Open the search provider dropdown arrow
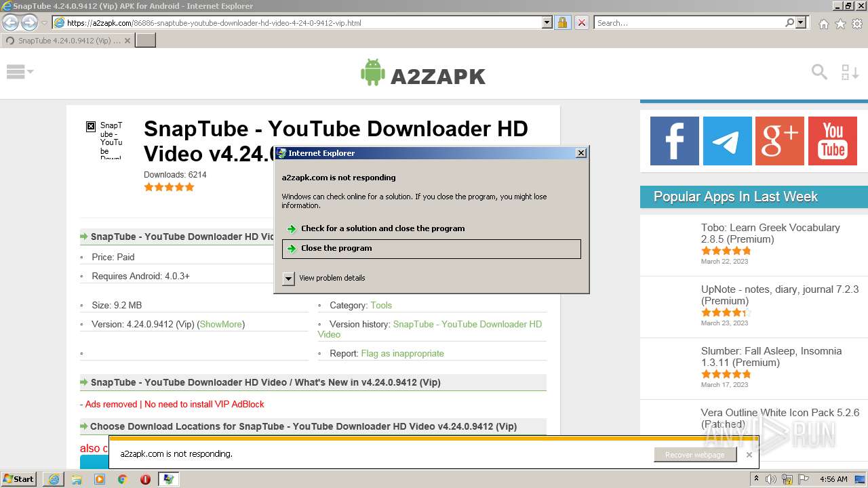Screen dimensions: 868x488 click(x=801, y=22)
